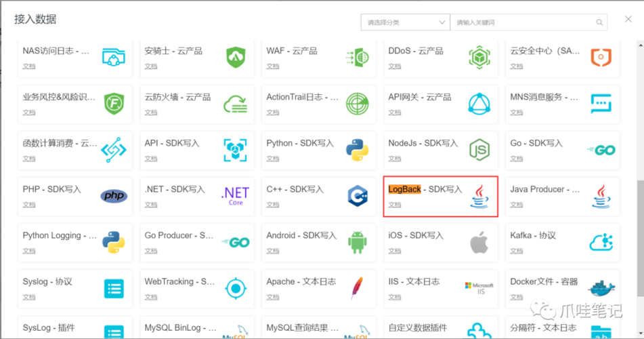Select the NodeJs - SDK写入 card title

(423, 143)
